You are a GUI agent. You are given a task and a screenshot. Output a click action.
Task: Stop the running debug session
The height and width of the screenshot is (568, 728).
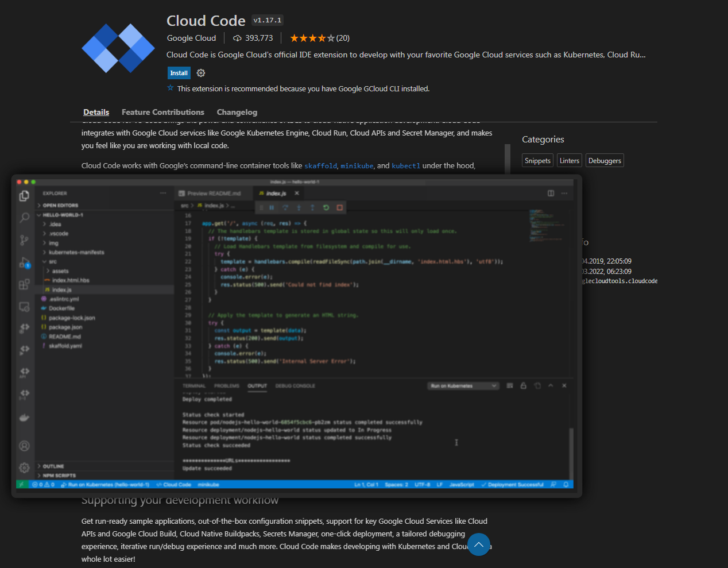pos(339,207)
